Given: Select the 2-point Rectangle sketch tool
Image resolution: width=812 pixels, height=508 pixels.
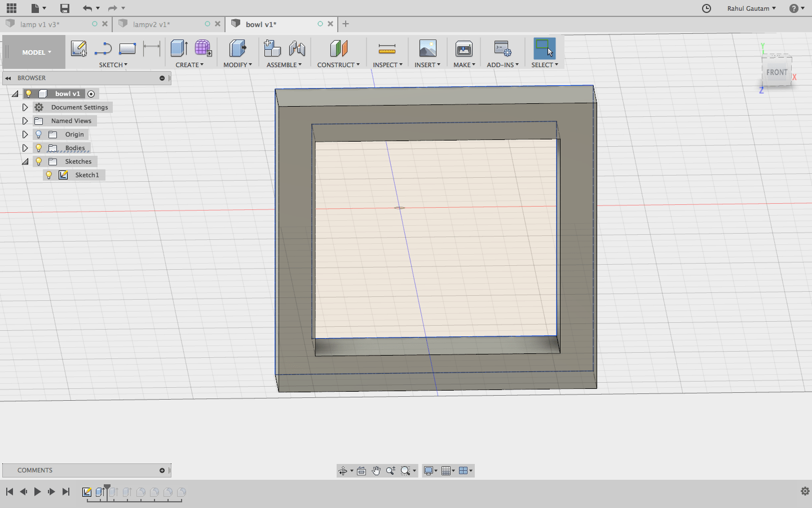Looking at the screenshot, I should coord(127,49).
